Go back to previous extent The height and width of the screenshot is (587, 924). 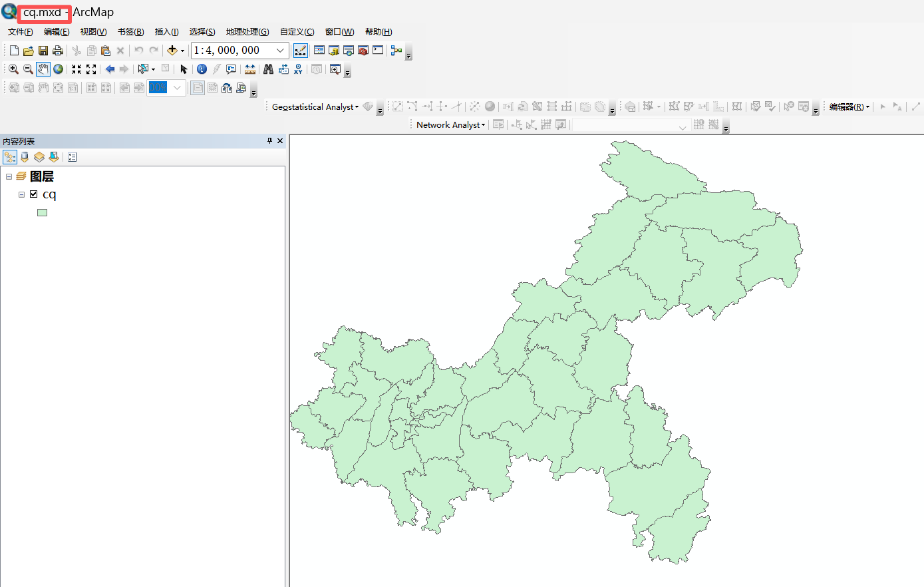click(x=110, y=69)
